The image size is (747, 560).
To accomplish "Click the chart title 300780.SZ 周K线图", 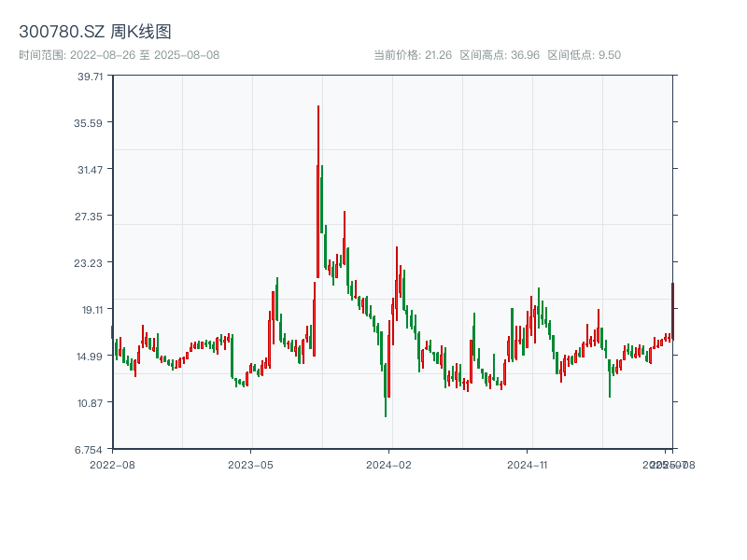I will (95, 32).
